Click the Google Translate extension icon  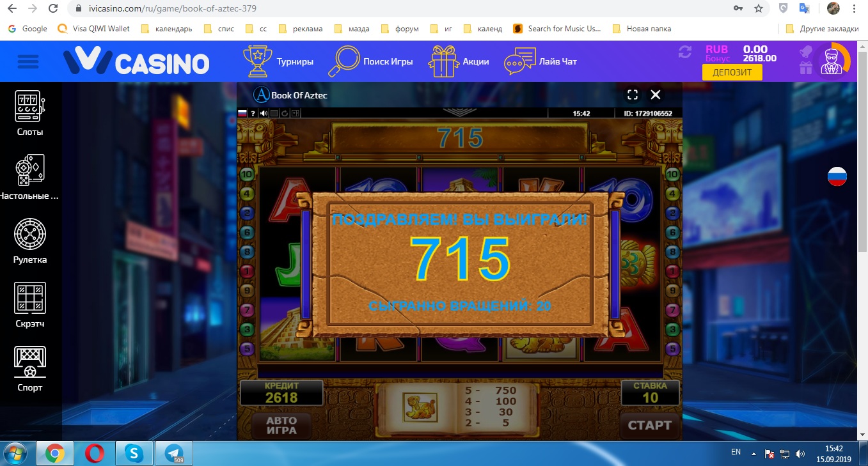click(804, 8)
